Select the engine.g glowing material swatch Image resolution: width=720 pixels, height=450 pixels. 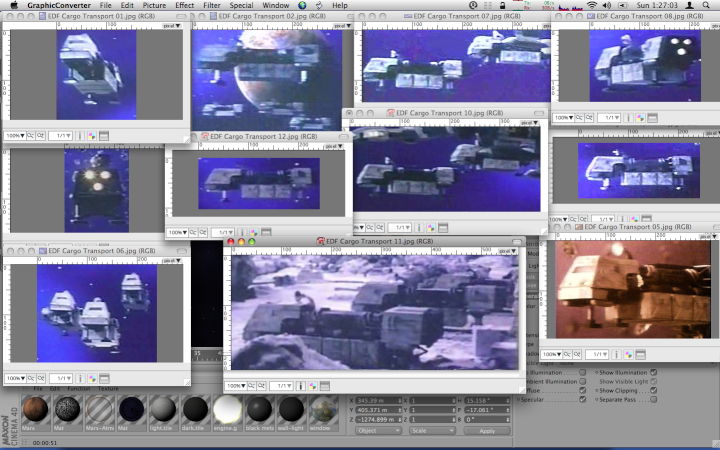tap(227, 409)
